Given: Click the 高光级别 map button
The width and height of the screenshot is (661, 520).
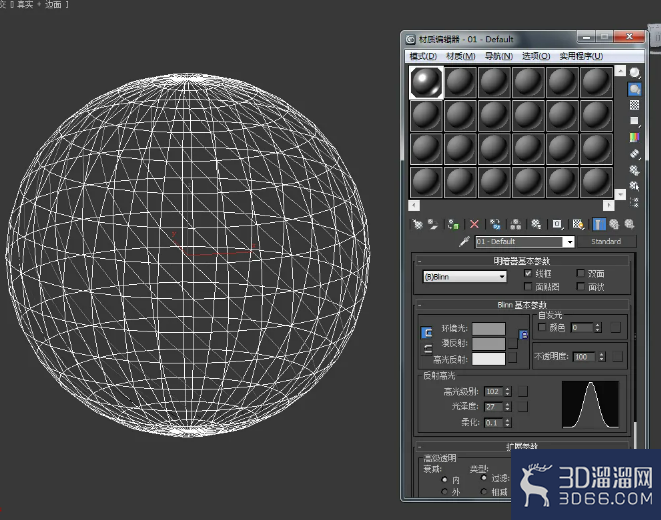Looking at the screenshot, I should tap(523, 391).
